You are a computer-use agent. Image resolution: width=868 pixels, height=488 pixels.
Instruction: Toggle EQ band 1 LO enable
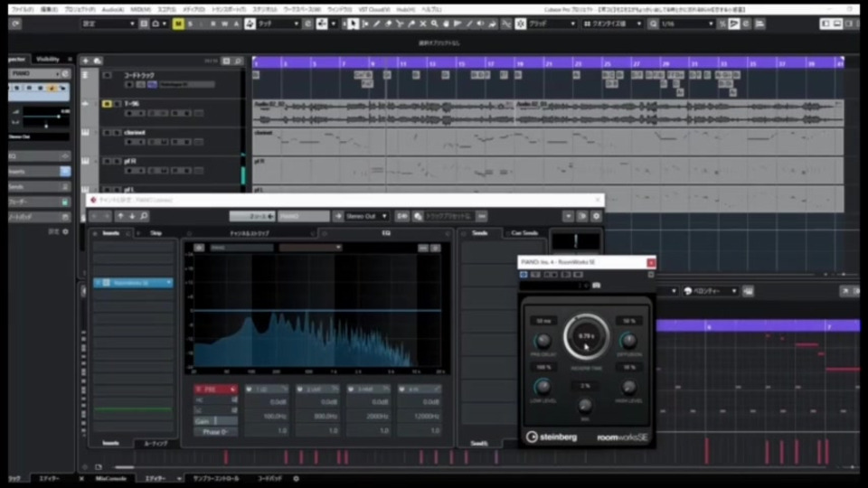(x=250, y=389)
